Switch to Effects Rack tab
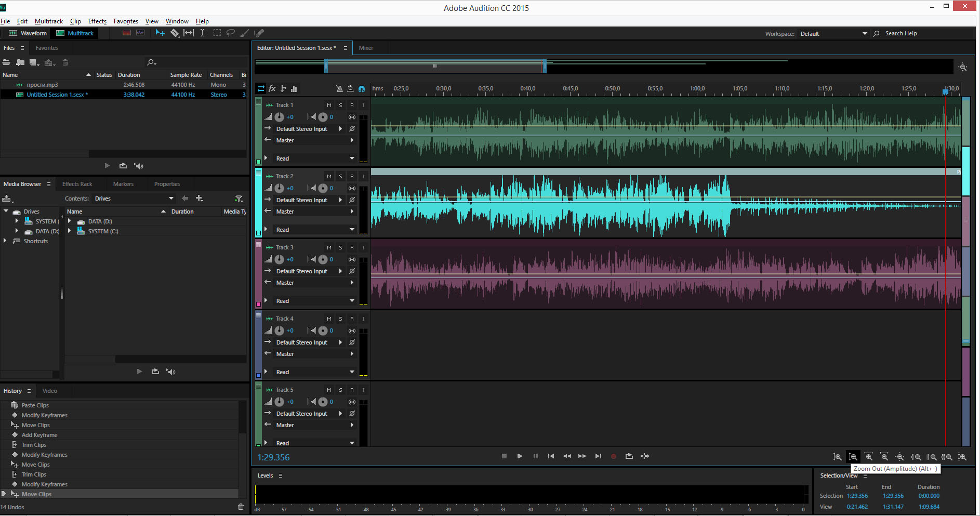The image size is (980, 516). point(77,184)
